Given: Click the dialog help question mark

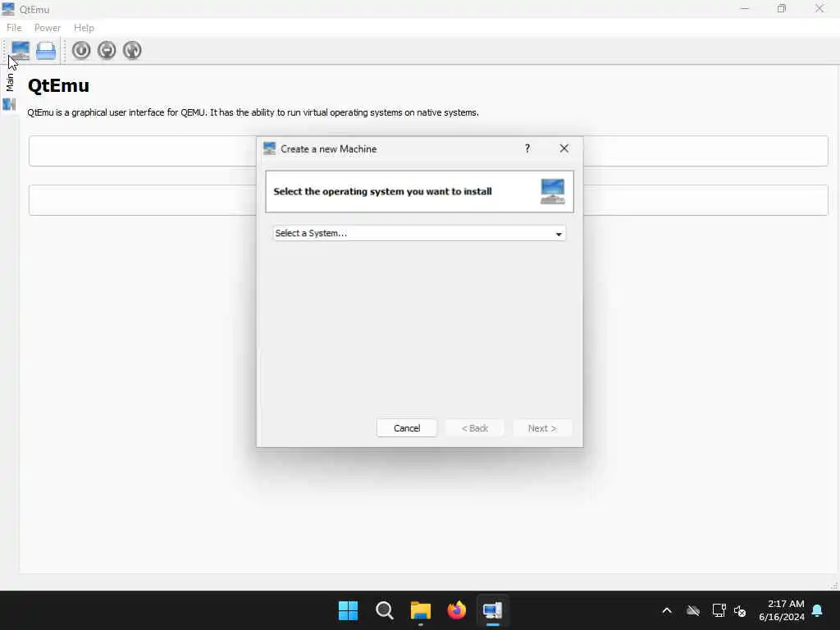Looking at the screenshot, I should coord(527,149).
